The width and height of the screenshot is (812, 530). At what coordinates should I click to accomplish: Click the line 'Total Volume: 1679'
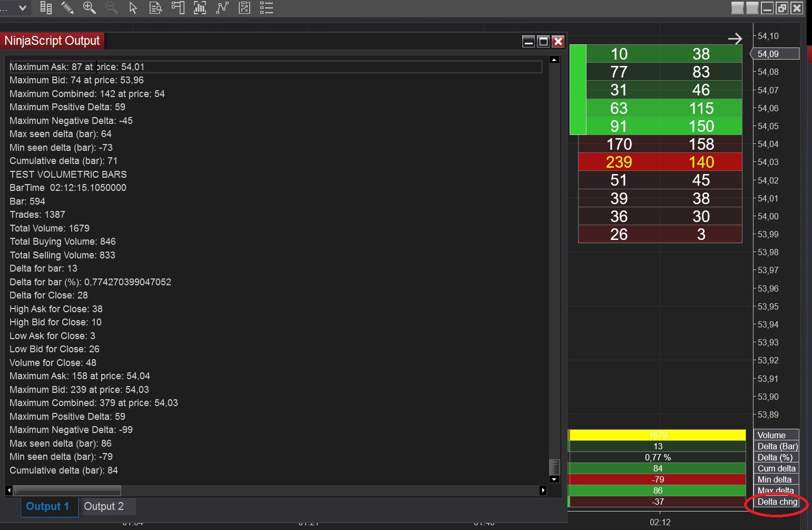click(x=50, y=228)
